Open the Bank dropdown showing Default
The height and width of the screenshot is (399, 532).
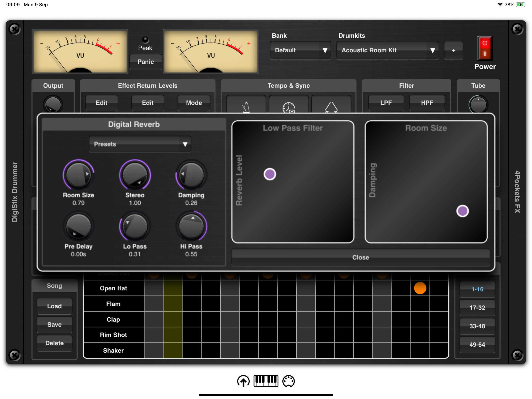(x=300, y=50)
